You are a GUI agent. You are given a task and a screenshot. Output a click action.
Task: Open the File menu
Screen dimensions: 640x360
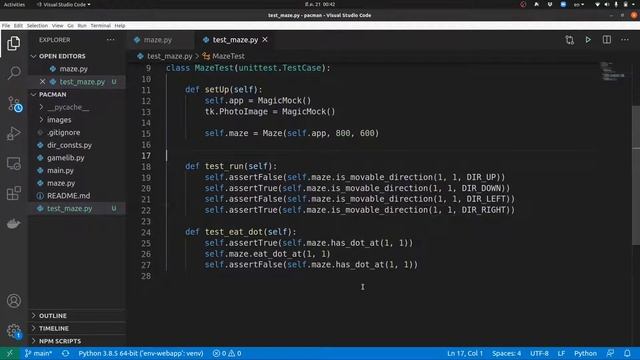click(6, 25)
